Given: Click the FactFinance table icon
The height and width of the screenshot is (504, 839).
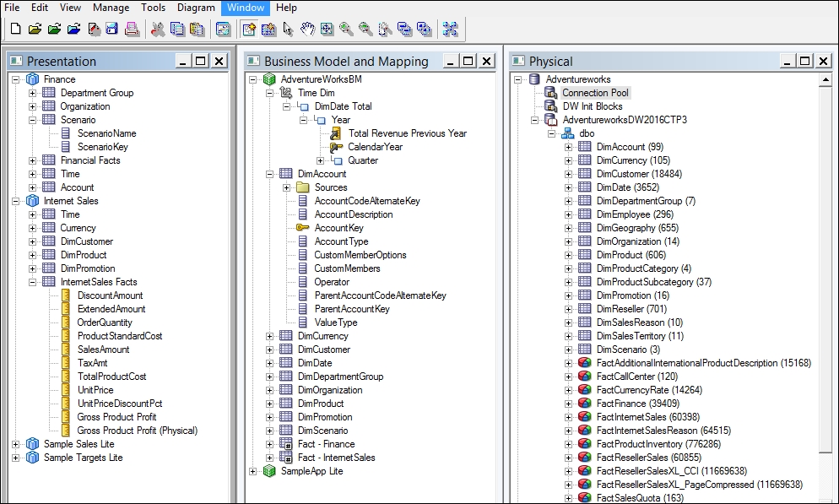Looking at the screenshot, I should coord(585,404).
